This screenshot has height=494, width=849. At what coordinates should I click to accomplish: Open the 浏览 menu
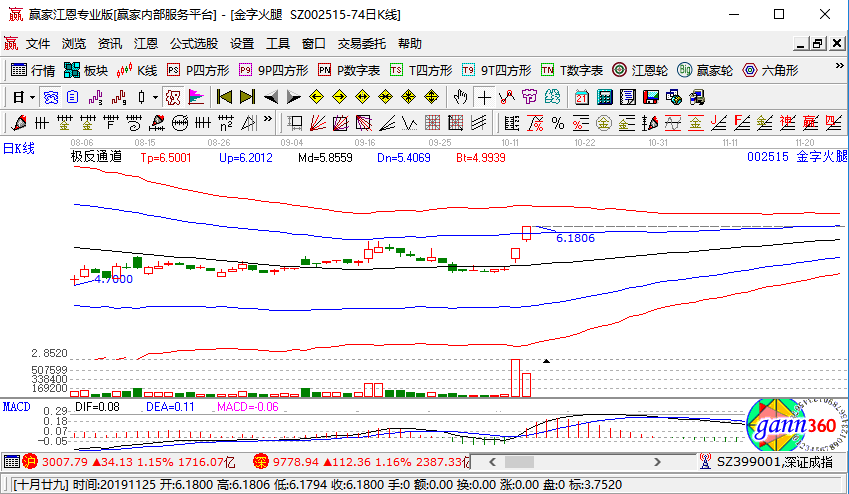click(74, 44)
